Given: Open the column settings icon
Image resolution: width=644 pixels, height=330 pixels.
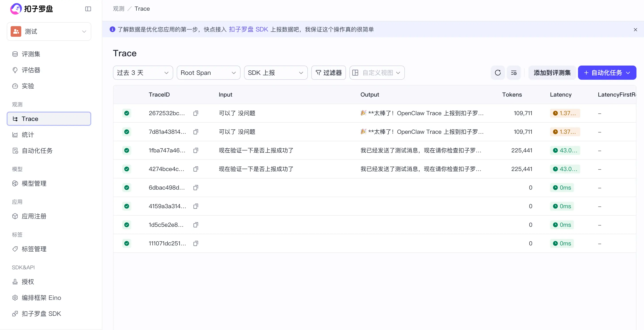Looking at the screenshot, I should [514, 73].
